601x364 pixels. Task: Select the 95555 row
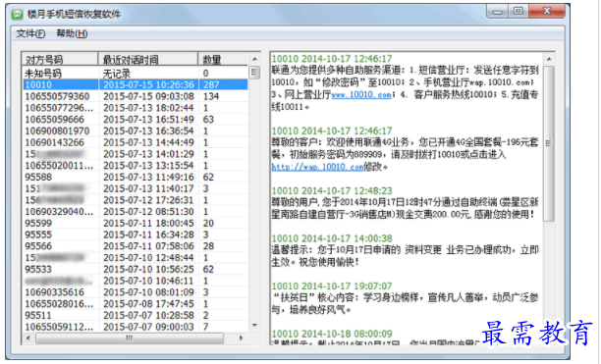[135, 234]
